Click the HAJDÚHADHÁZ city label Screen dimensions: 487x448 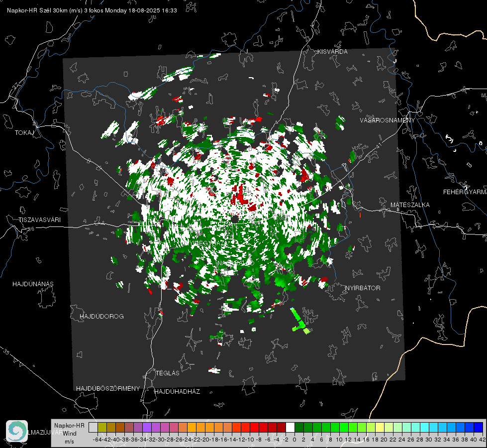click(178, 391)
